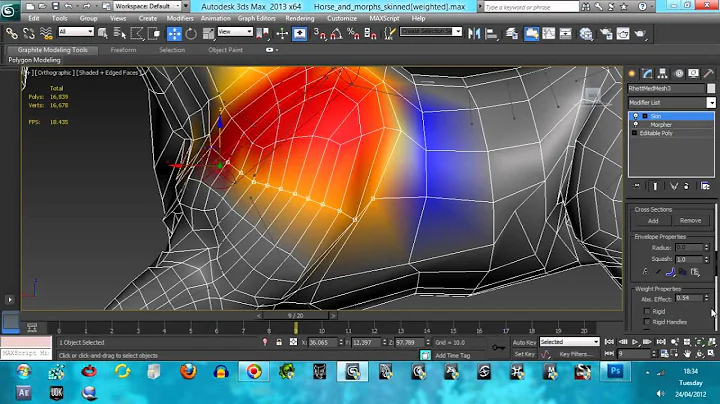
Task: Click the time slider 9 / 20 thumb
Action: coord(296,316)
